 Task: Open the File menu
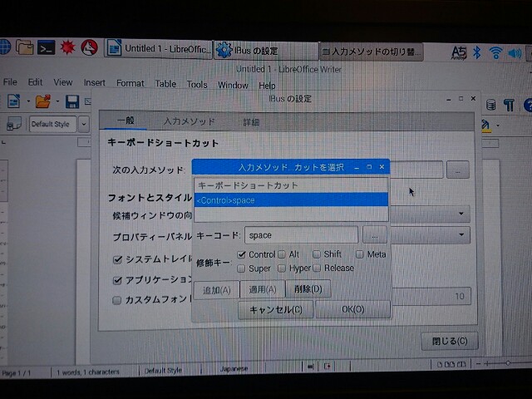(10, 81)
